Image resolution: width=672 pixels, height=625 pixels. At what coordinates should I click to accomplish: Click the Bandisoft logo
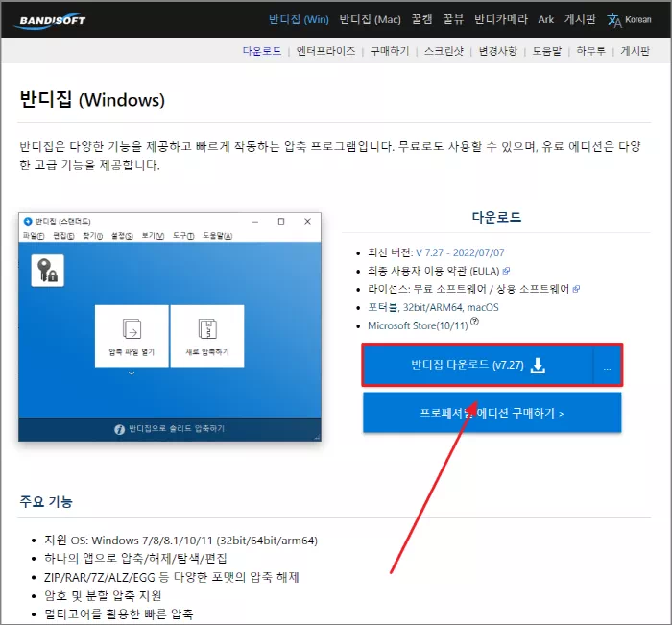click(x=50, y=21)
